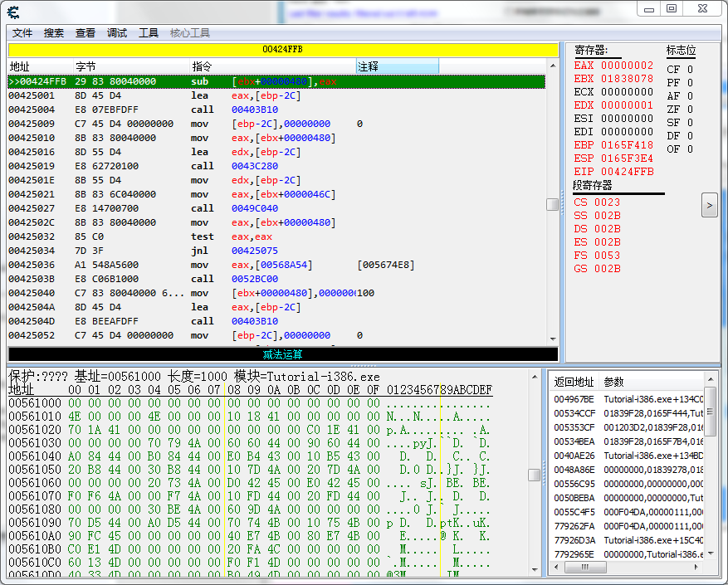Open the 工具 menu
The image size is (728, 585).
(149, 33)
